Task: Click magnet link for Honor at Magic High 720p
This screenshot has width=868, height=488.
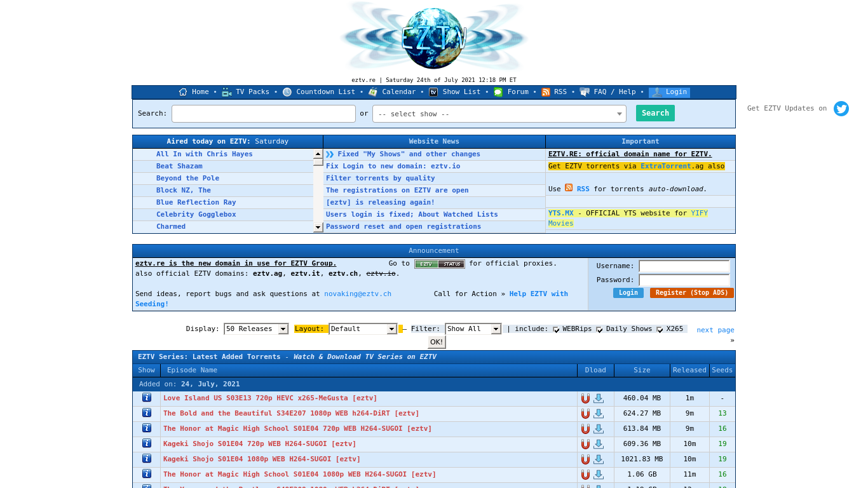Action: 585,429
